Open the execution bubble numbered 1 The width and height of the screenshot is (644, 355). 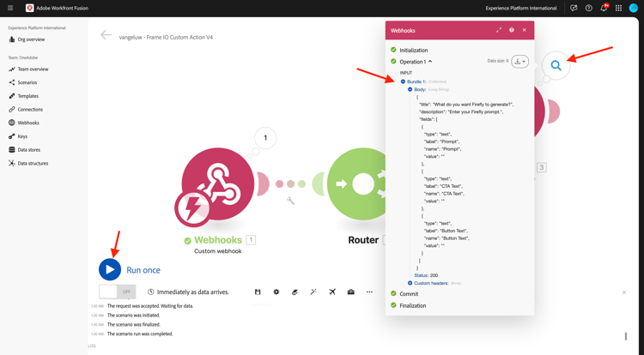point(265,138)
